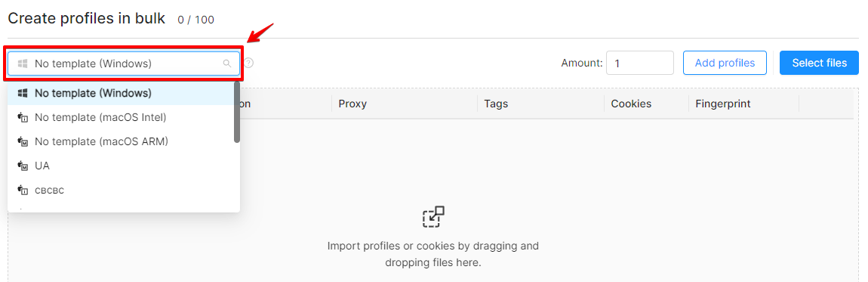Click the dropdown list scrollbar thumb
Screen dimensions: 868x282
coord(237,112)
